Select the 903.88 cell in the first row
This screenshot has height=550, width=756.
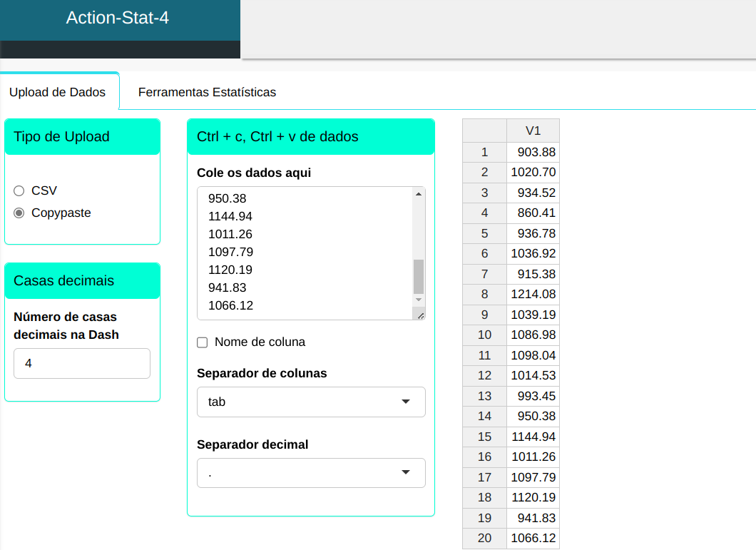(x=533, y=152)
